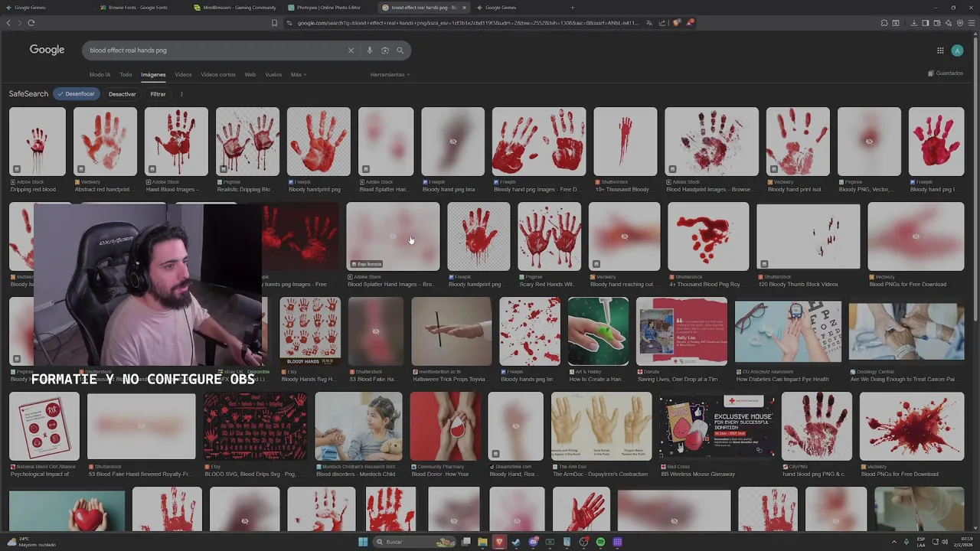Image resolution: width=980 pixels, height=551 pixels.
Task: Open the Google apps grid
Action: coord(940,51)
